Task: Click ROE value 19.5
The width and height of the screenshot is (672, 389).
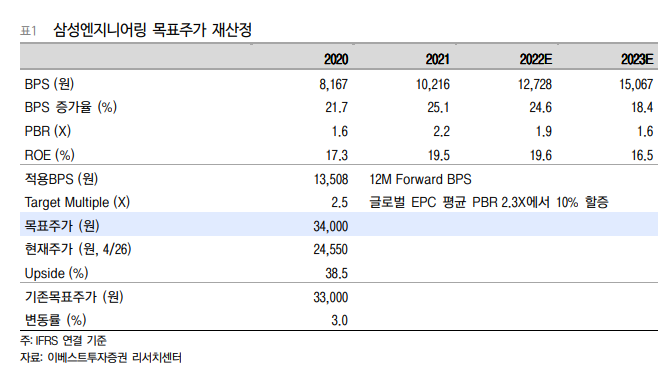Action: (x=439, y=156)
